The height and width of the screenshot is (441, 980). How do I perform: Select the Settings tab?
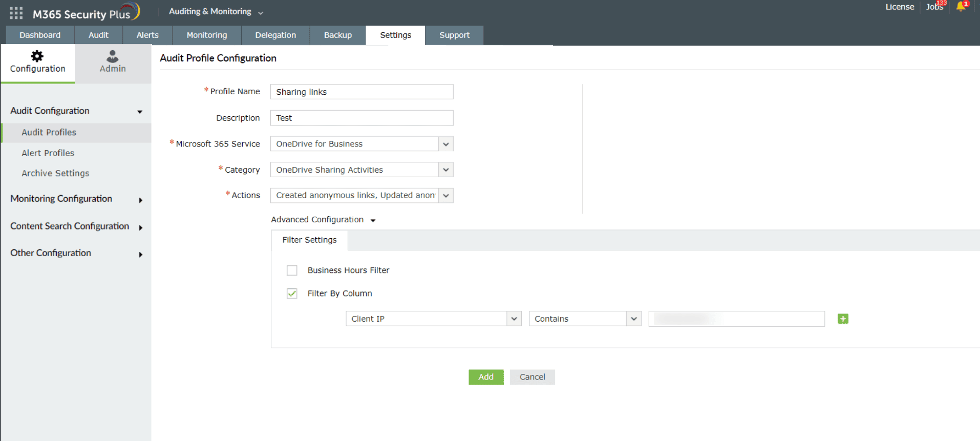[x=395, y=35]
